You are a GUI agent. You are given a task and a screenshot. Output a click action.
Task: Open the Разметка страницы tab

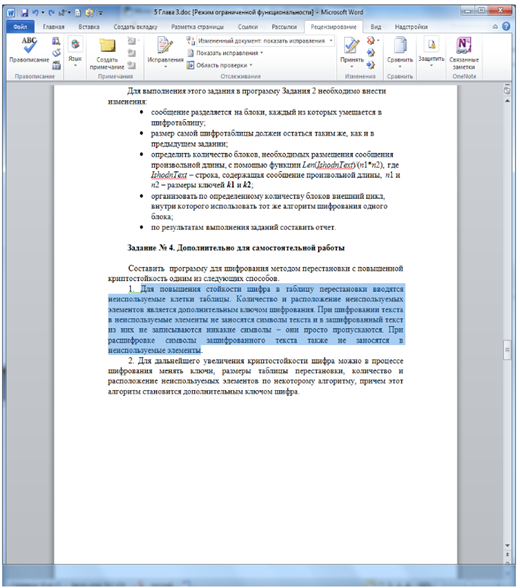point(198,27)
